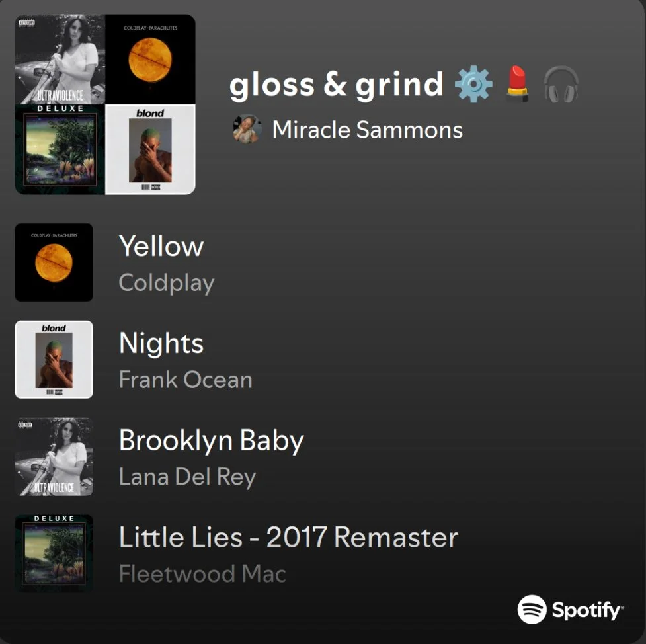Play the track Yellow
Screen dimensions: 646x644
(161, 247)
